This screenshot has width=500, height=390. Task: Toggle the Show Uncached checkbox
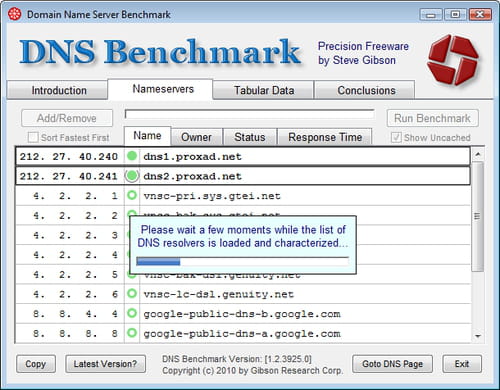point(396,137)
